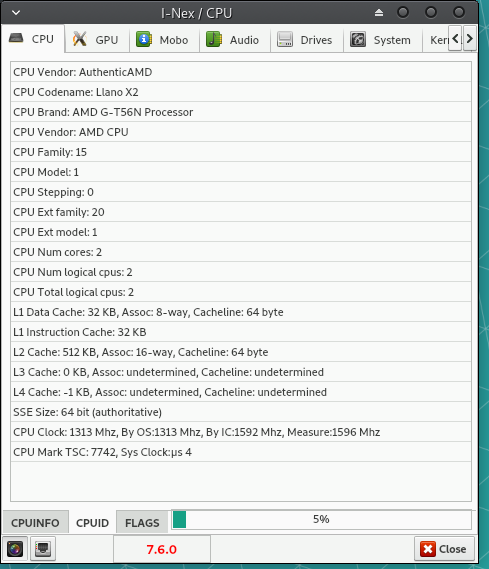489x569 pixels.
Task: Switch to the Mobo tab
Action: click(x=164, y=39)
